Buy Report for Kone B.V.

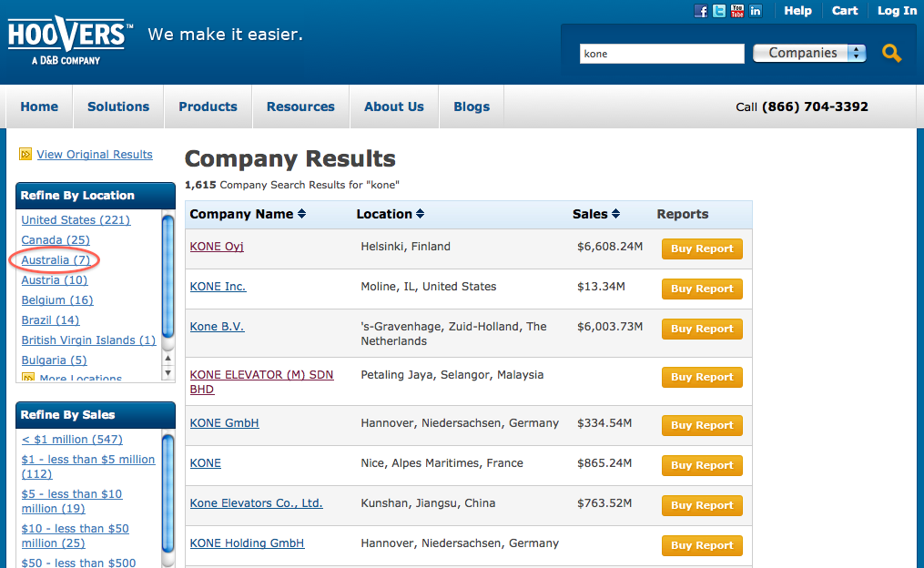point(702,329)
